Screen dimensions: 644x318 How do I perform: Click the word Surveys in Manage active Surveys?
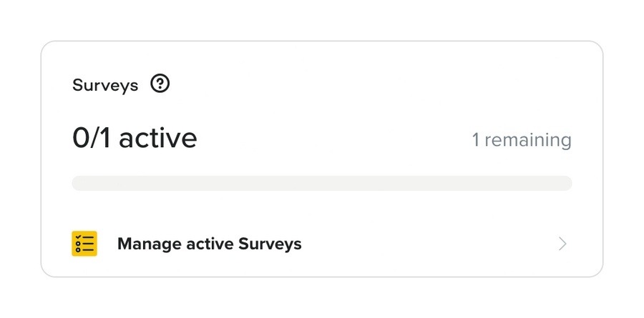pyautogui.click(x=270, y=244)
